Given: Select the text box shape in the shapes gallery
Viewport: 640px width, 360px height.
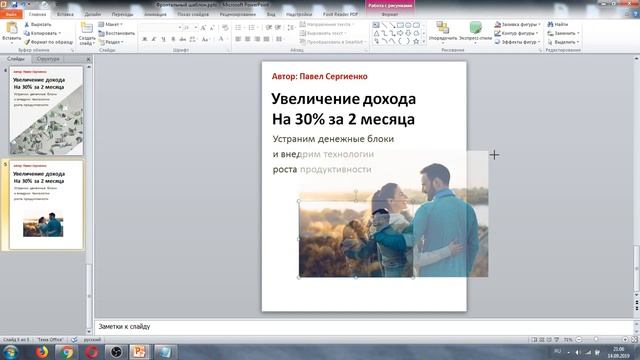Looking at the screenshot, I should 376,25.
